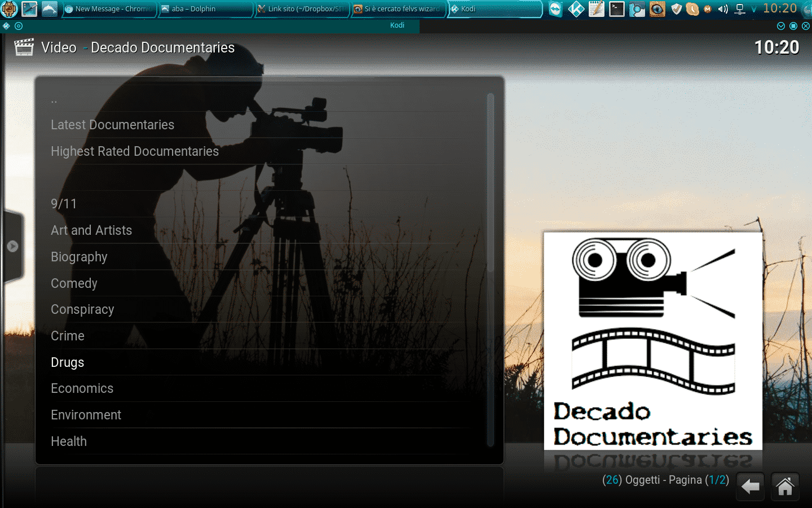Image resolution: width=812 pixels, height=508 pixels.
Task: Click the list's vertical scrollbar
Action: coord(491,270)
